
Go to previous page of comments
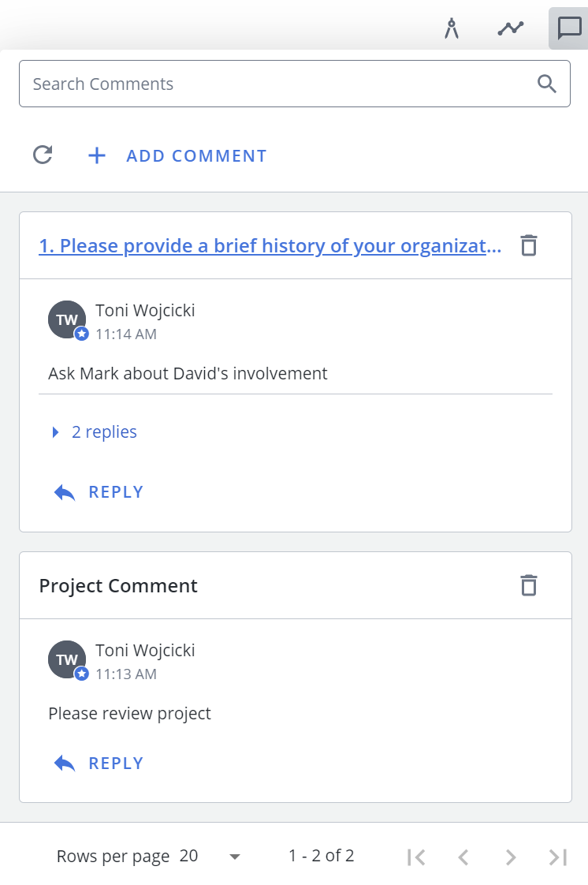point(463,857)
